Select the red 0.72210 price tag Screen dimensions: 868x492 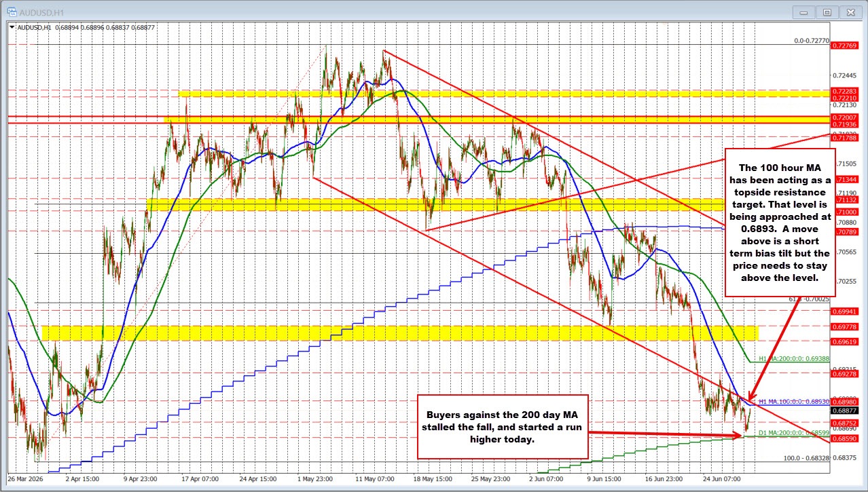[846, 98]
